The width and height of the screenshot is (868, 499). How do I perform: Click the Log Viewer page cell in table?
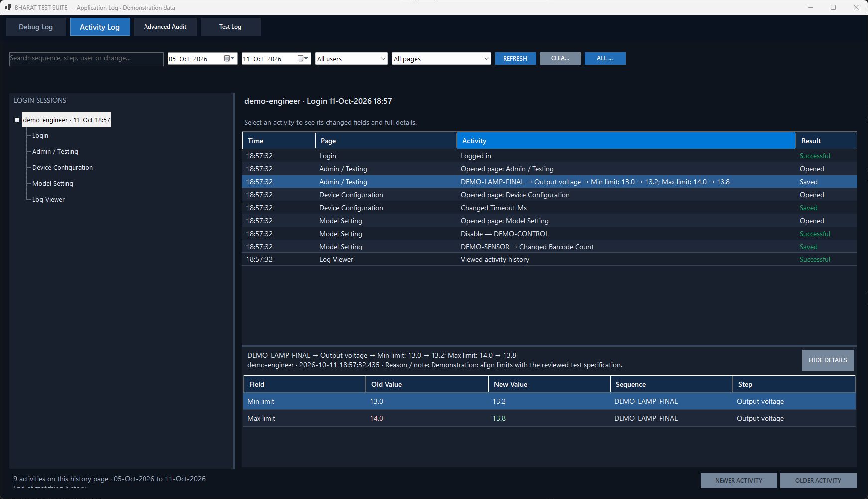pyautogui.click(x=336, y=259)
